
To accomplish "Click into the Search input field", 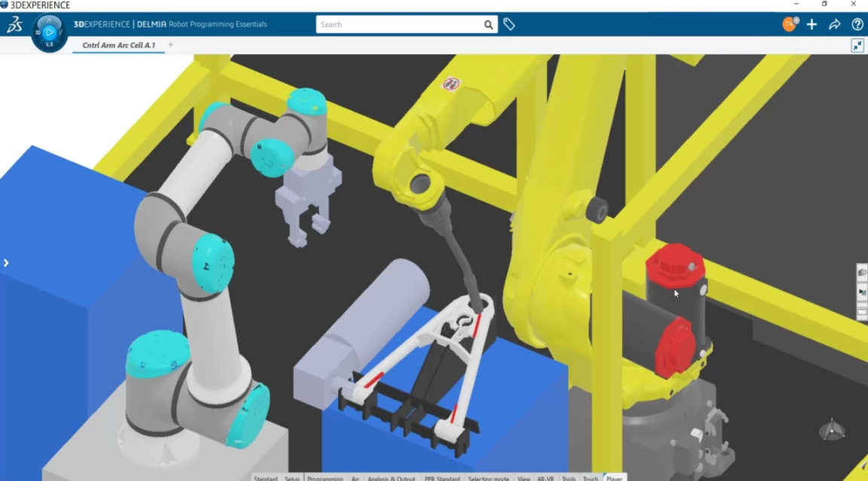I will [x=399, y=25].
